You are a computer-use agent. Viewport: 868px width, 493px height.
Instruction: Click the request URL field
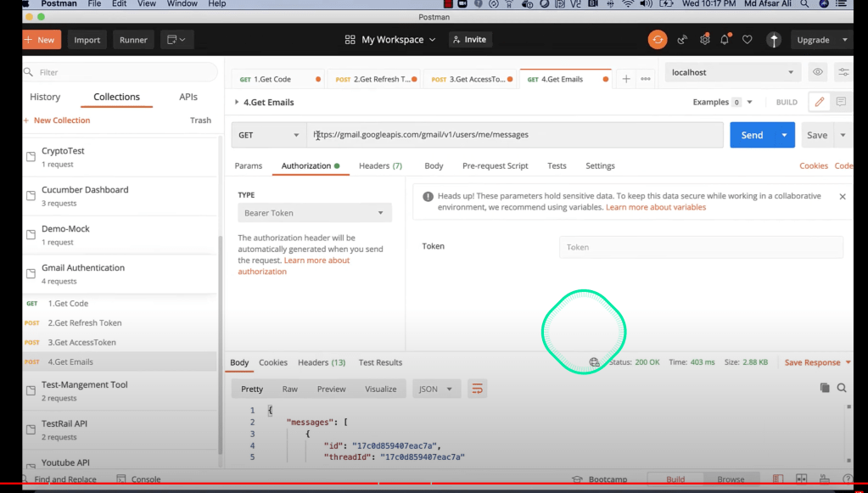(x=515, y=135)
